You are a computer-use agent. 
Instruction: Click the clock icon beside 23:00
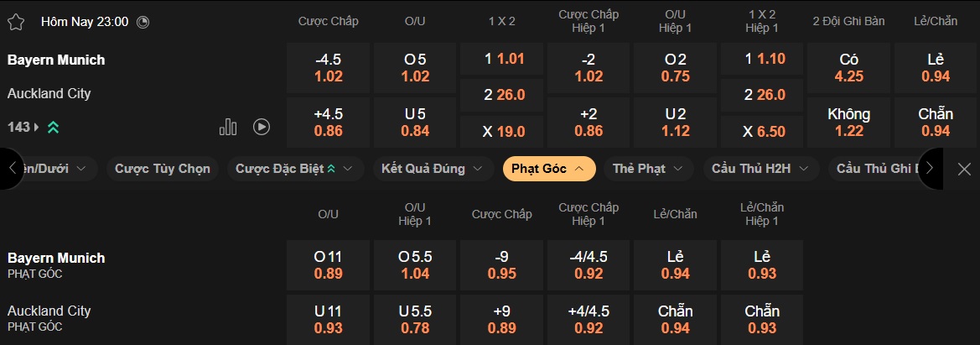pos(143,22)
